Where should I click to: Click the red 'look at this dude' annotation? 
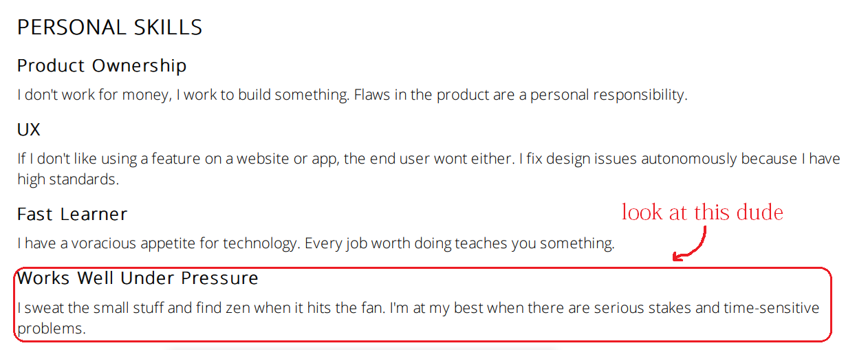point(702,212)
